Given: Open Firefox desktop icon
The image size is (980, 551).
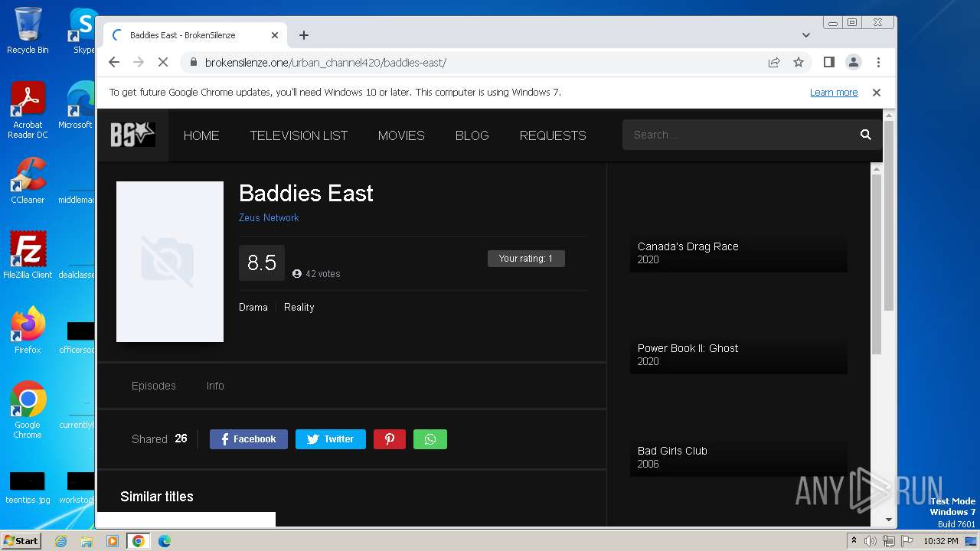Looking at the screenshot, I should [x=28, y=330].
